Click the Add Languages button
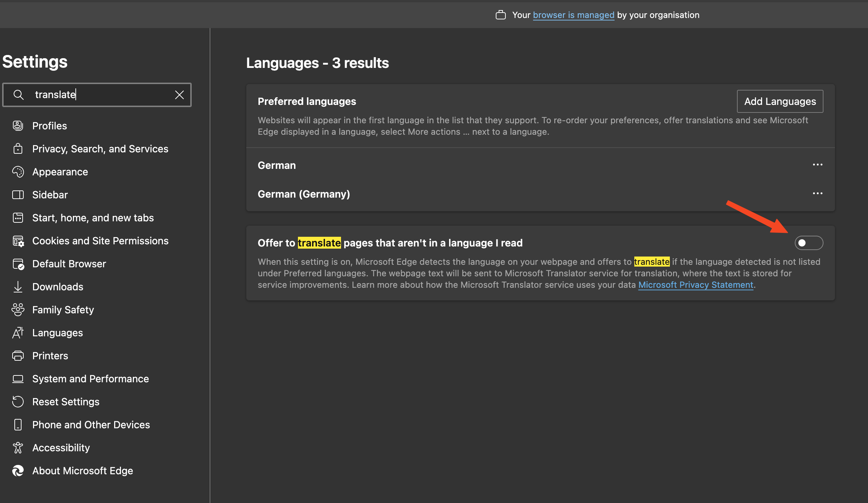The image size is (868, 503). click(x=780, y=101)
